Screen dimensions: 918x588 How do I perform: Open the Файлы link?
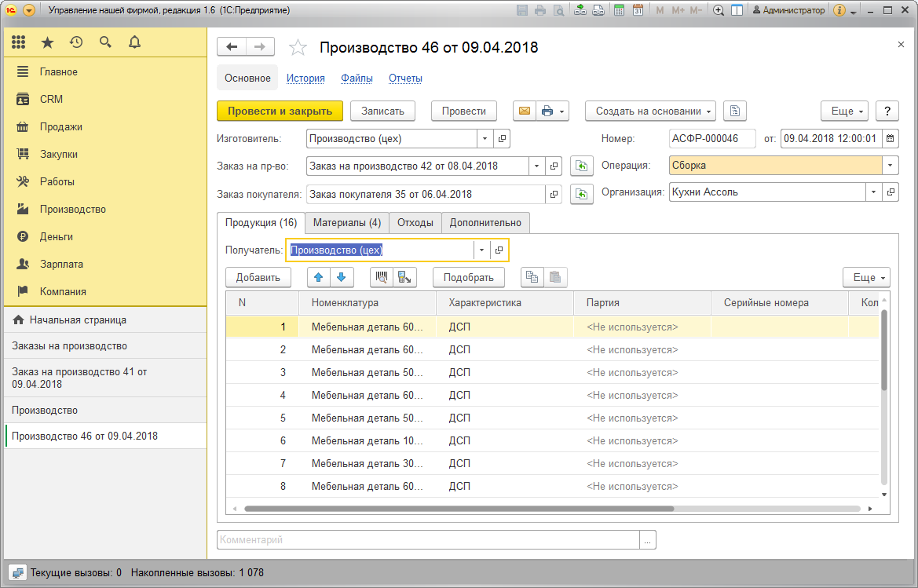pos(357,79)
